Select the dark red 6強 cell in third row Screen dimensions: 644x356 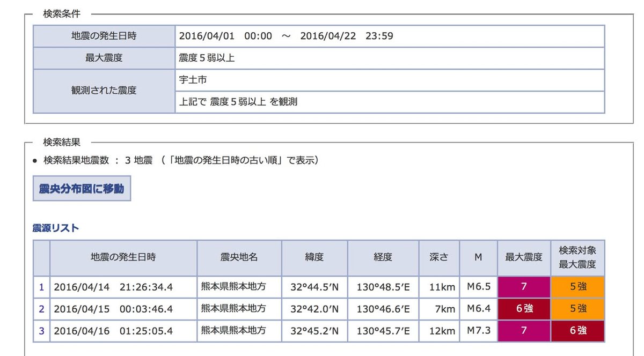click(577, 331)
